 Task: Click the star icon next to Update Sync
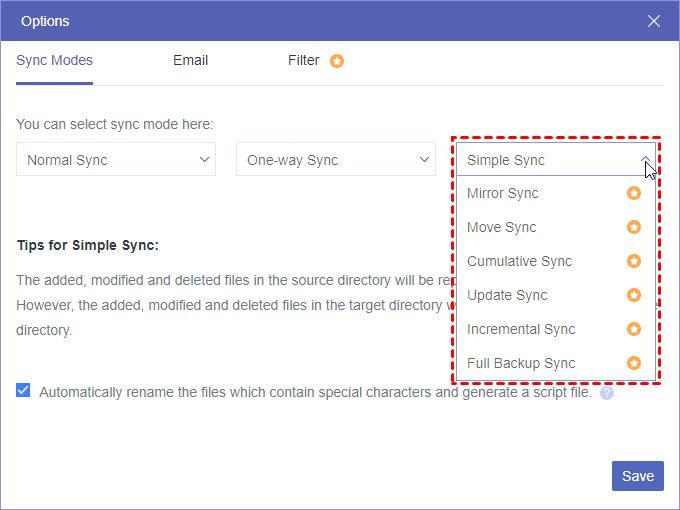coord(634,295)
